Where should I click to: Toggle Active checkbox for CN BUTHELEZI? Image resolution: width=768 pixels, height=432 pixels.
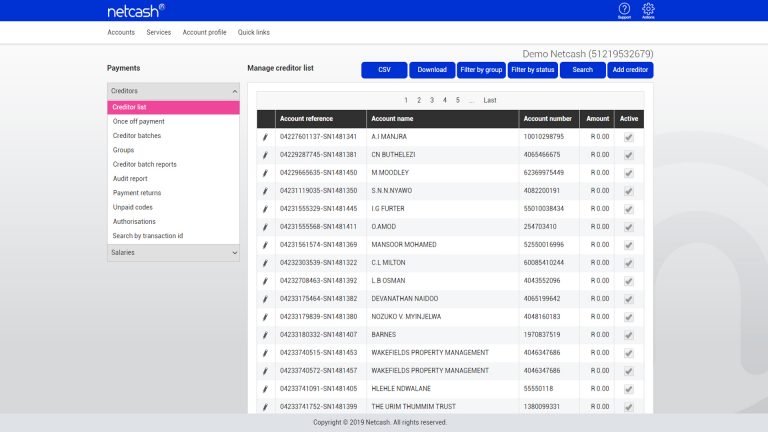coord(628,155)
